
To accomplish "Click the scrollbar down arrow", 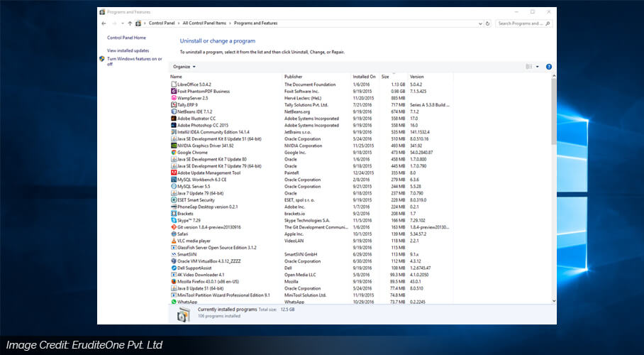I will 554,301.
